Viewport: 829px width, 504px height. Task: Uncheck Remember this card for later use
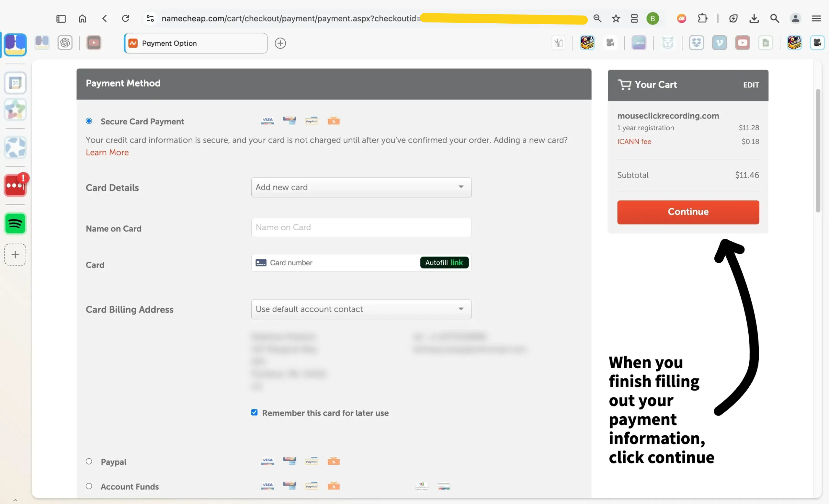(254, 412)
